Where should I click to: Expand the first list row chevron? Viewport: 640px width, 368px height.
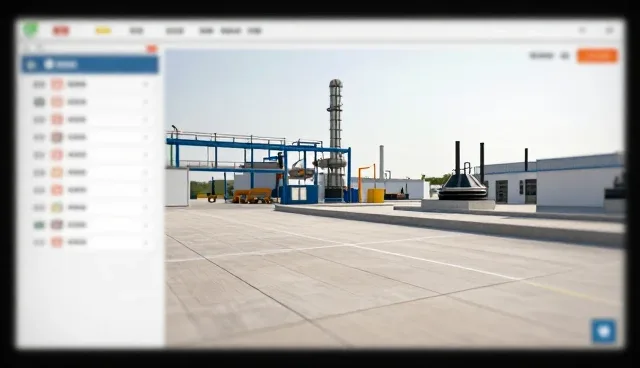[x=146, y=84]
